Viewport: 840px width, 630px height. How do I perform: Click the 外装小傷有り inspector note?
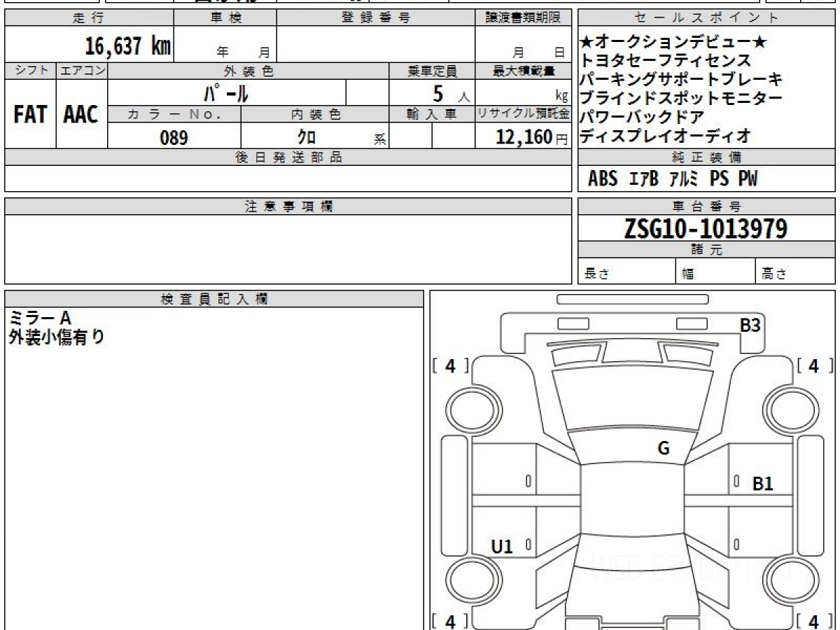pyautogui.click(x=56, y=337)
